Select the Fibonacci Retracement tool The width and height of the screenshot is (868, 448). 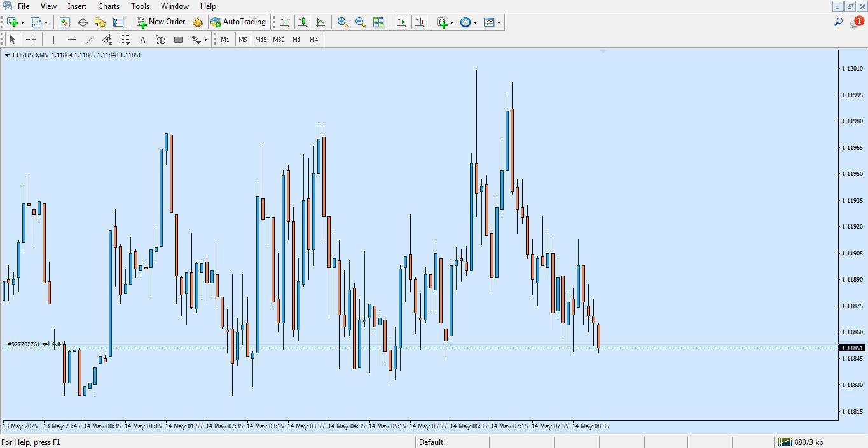125,39
